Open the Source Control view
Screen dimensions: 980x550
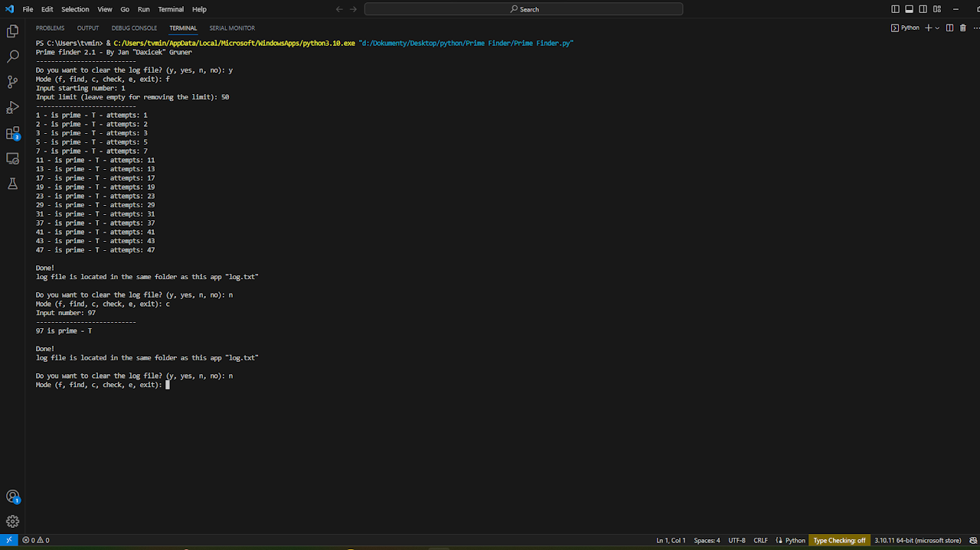tap(12, 82)
